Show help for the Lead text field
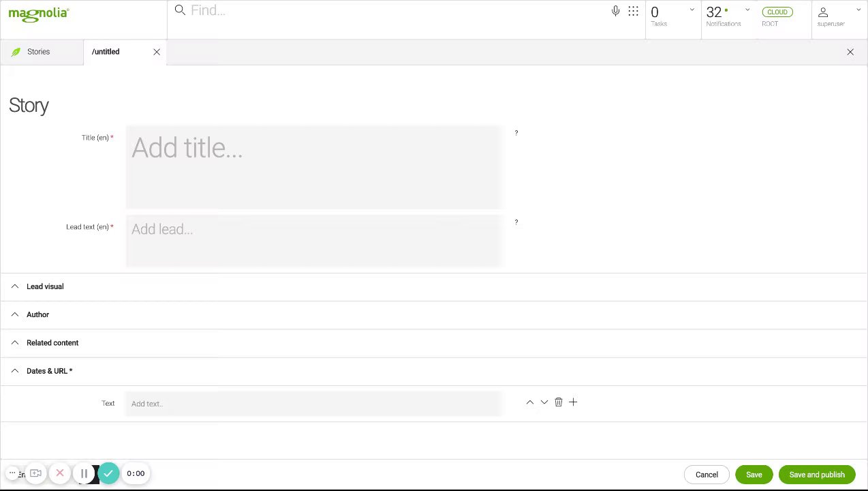868x491 pixels. pos(516,222)
